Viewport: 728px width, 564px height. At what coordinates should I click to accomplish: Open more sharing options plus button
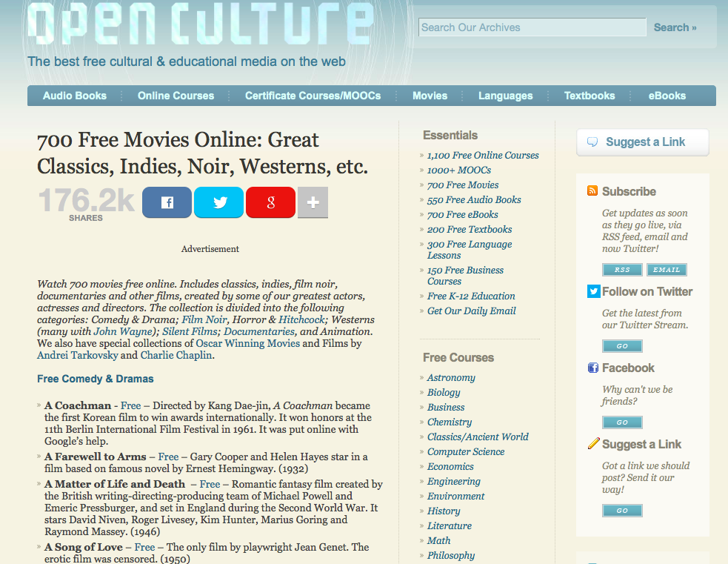(x=313, y=202)
